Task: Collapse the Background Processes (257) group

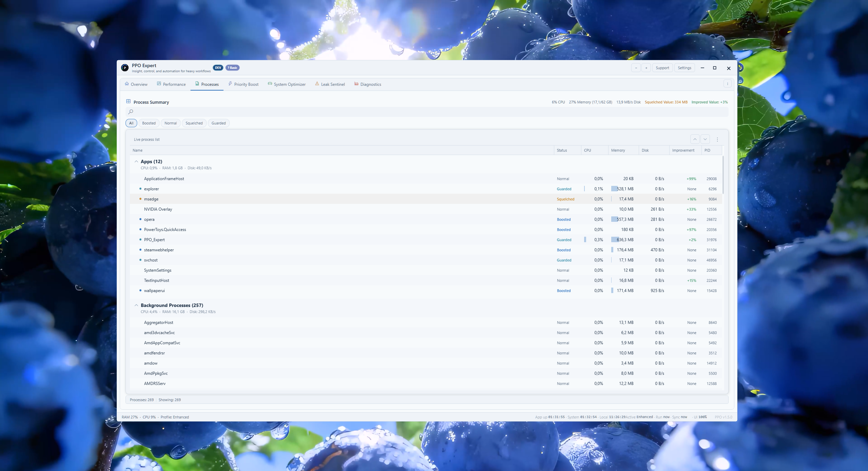Action: point(136,305)
